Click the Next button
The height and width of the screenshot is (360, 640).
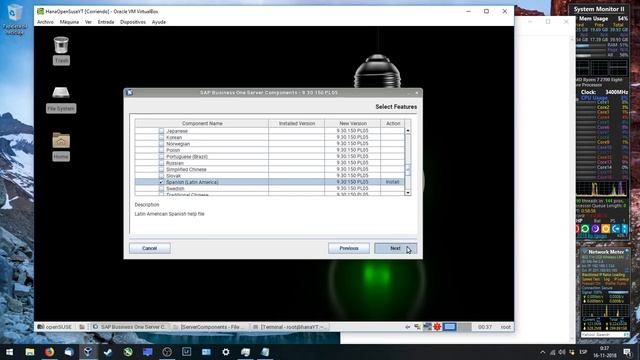coord(396,248)
